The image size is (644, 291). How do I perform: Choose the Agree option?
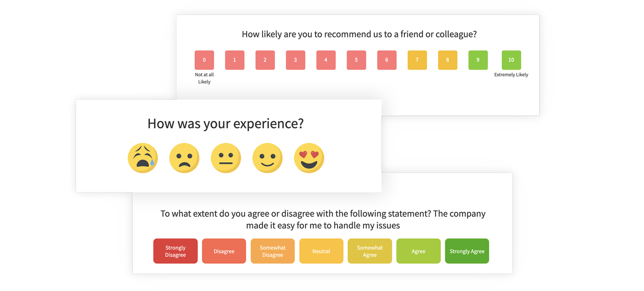[418, 251]
